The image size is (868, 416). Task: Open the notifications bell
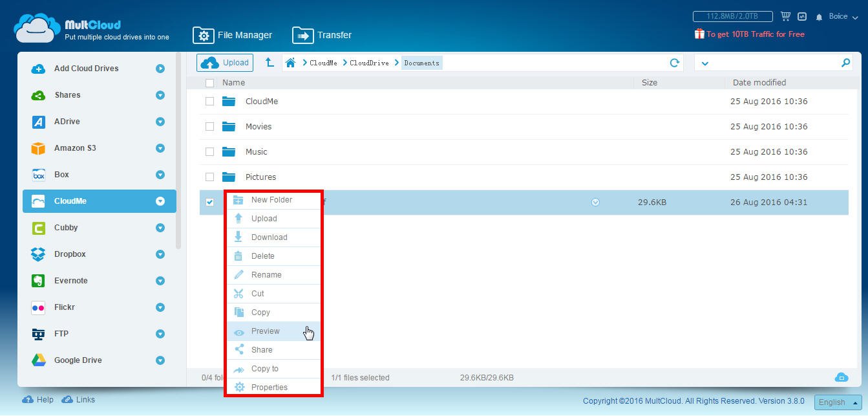(820, 17)
